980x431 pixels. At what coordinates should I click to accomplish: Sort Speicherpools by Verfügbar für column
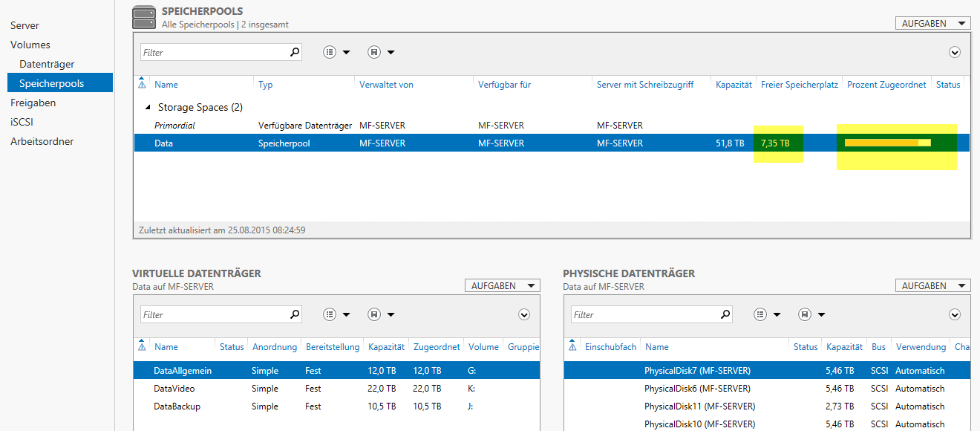pos(504,85)
